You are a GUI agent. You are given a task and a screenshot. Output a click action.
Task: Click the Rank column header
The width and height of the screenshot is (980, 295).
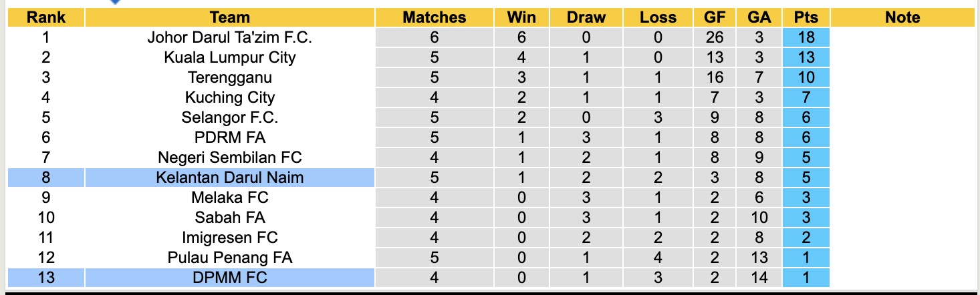46,18
